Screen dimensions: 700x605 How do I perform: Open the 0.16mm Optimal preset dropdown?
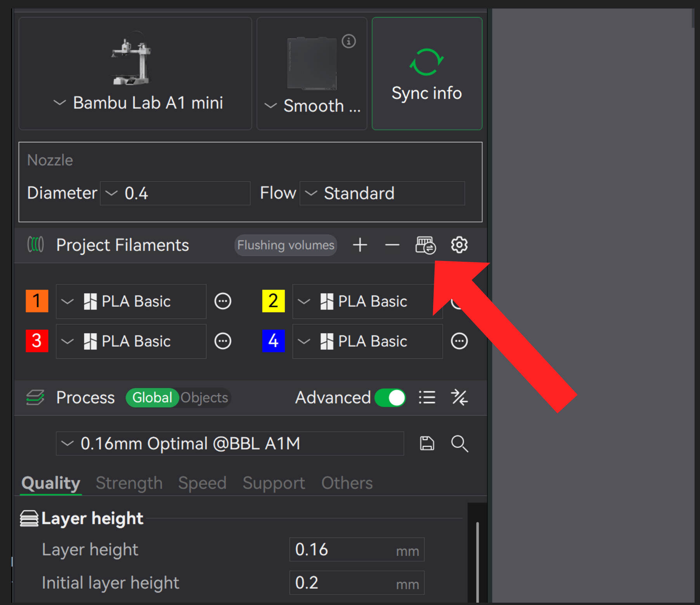point(230,443)
